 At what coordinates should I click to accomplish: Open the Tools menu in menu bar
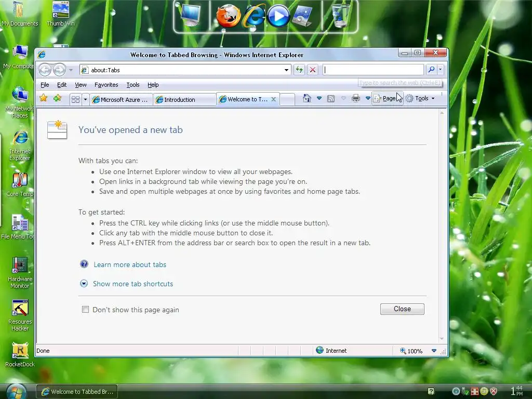(x=132, y=85)
